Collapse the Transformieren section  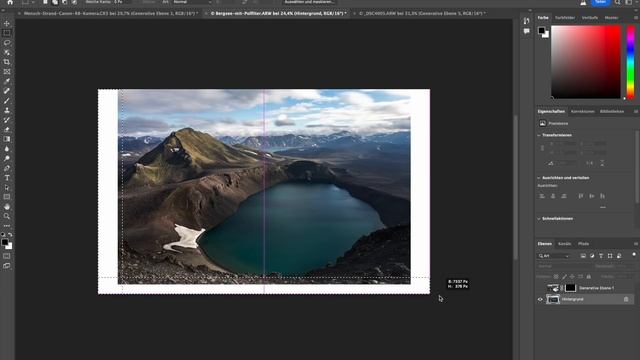point(539,135)
